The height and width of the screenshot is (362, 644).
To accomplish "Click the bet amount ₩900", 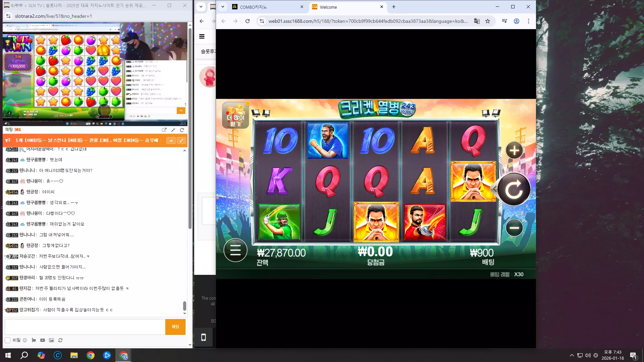I will 481,253.
